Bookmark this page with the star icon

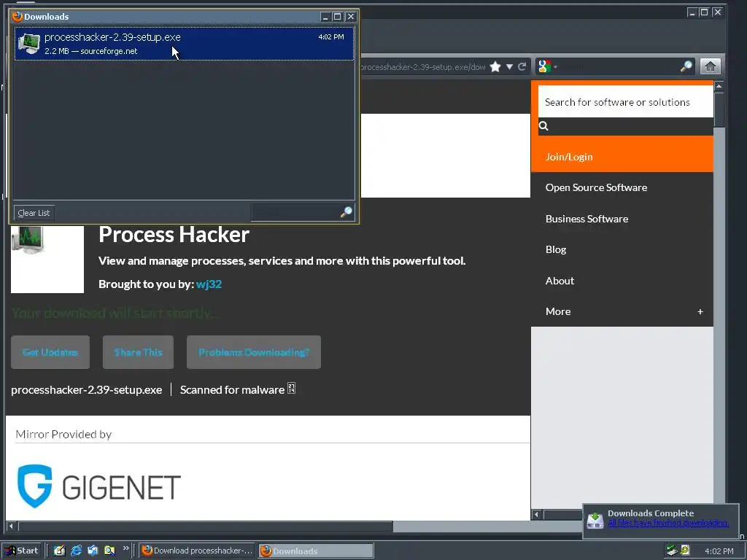click(495, 66)
